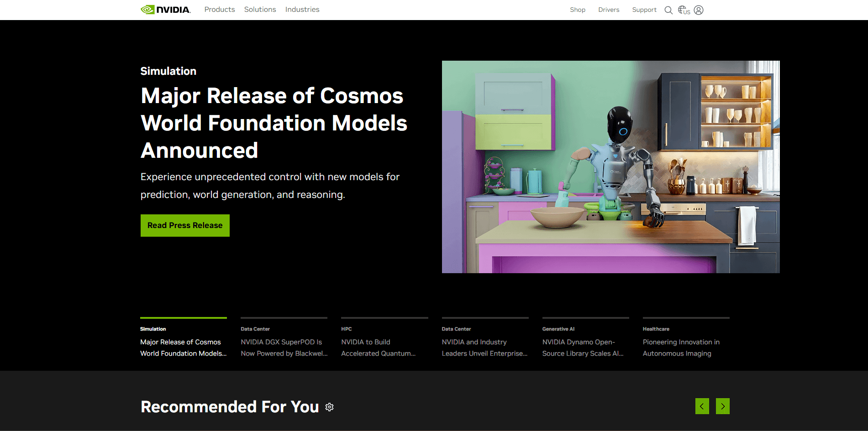Image resolution: width=868 pixels, height=431 pixels.
Task: Open the Support page
Action: click(644, 10)
